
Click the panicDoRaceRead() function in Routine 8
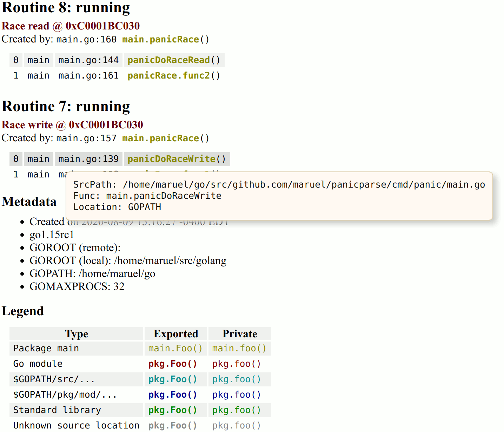click(x=173, y=60)
